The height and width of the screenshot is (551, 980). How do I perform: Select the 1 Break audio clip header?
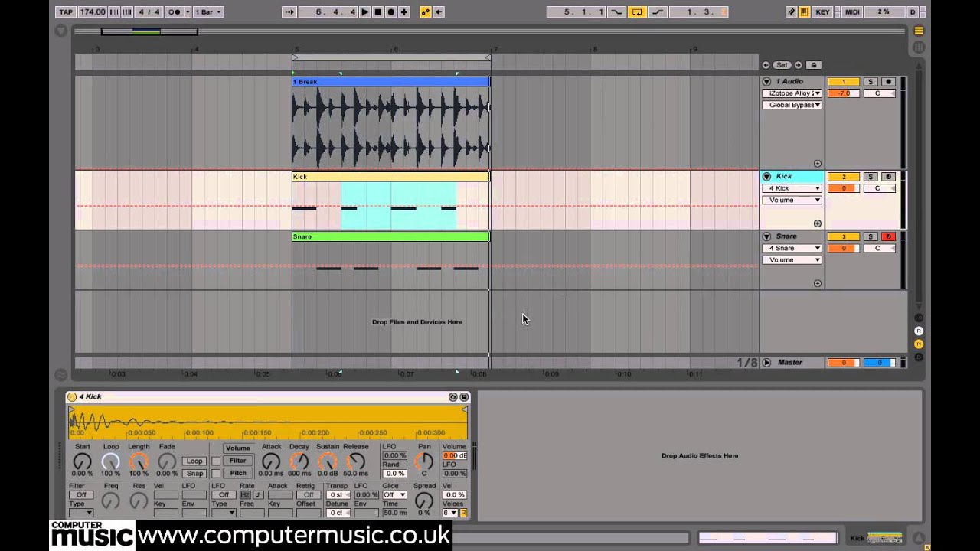(390, 81)
